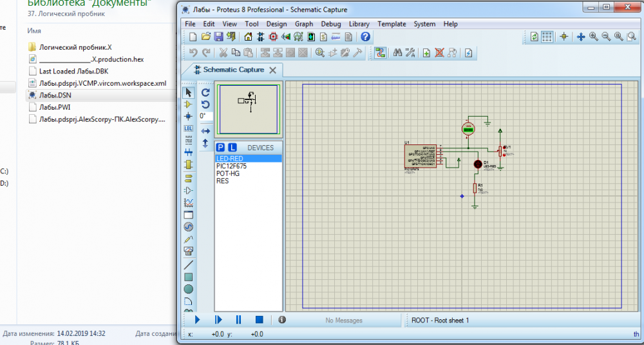This screenshot has height=345, width=644.
Task: Close the Schematic Capture tab
Action: 272,70
